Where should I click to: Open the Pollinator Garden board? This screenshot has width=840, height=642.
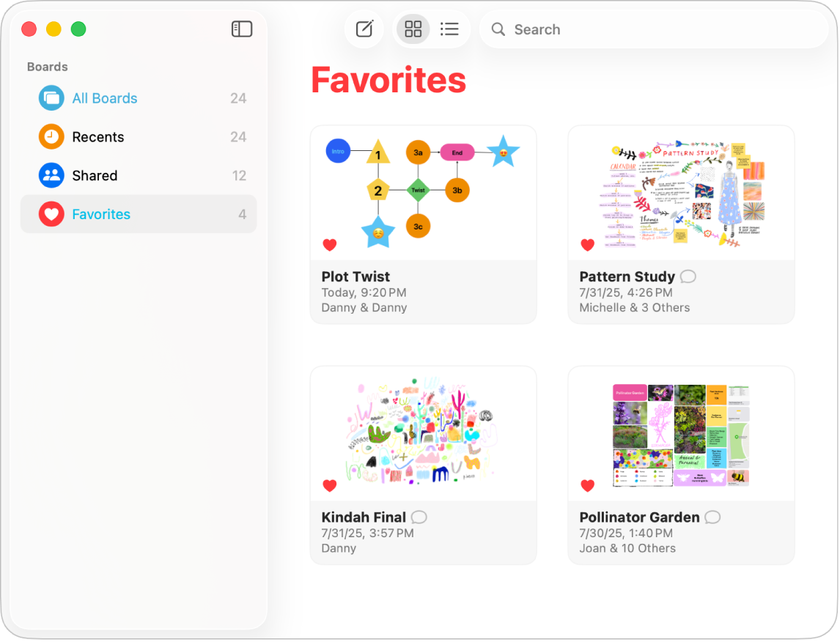[x=681, y=432]
